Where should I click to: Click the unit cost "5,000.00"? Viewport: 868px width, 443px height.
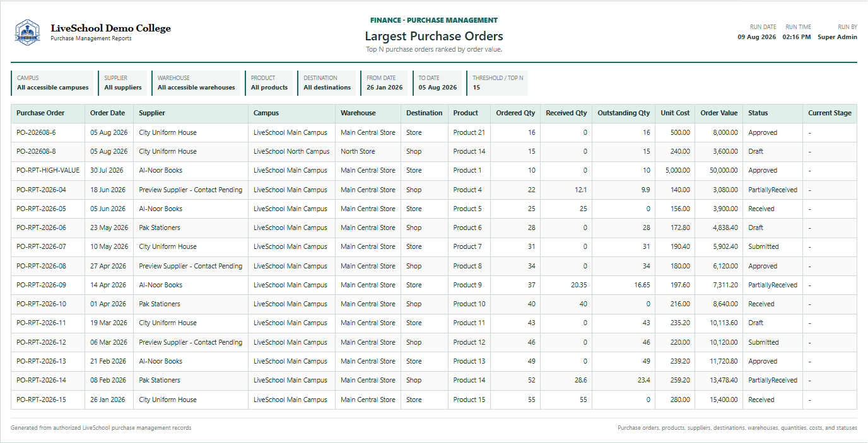(x=678, y=170)
